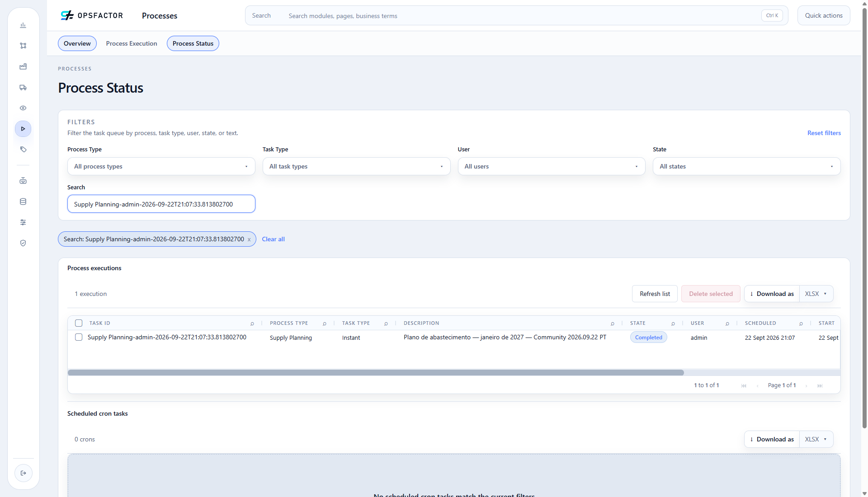Viewport: 868px width, 497px height.
Task: Click the Task ID column search icon
Action: pyautogui.click(x=252, y=324)
